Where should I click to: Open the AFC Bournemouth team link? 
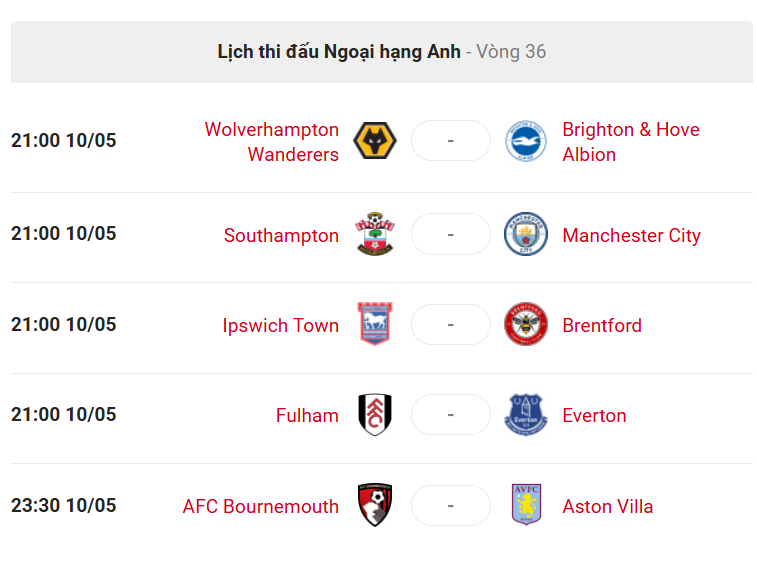pos(261,507)
